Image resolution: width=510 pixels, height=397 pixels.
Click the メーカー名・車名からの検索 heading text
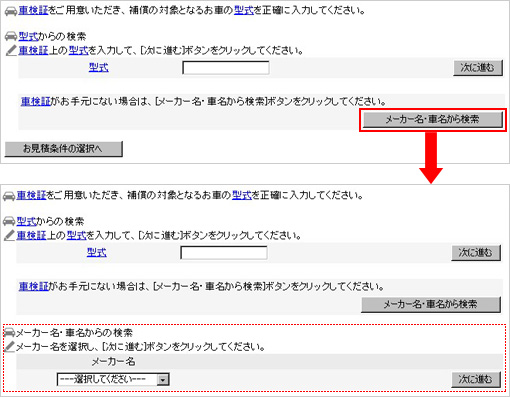pyautogui.click(x=74, y=333)
